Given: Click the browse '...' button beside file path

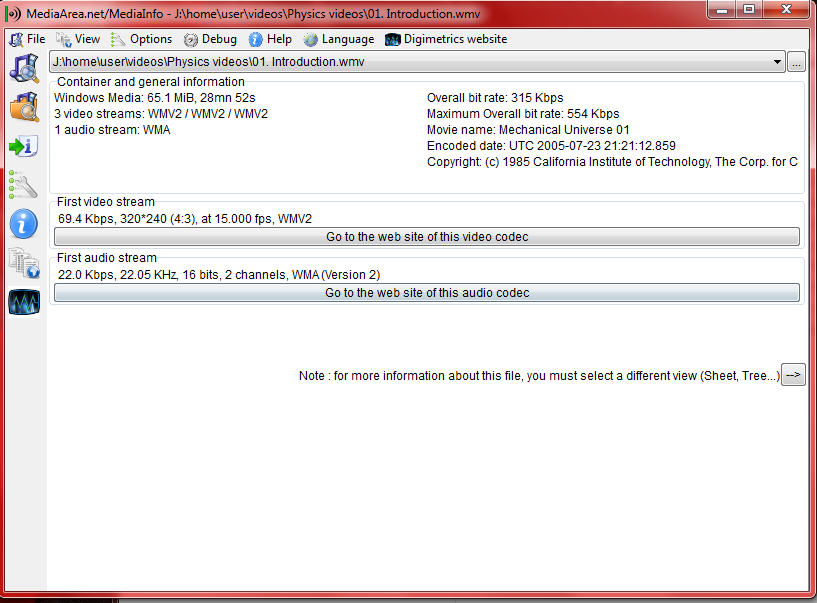Looking at the screenshot, I should point(796,62).
